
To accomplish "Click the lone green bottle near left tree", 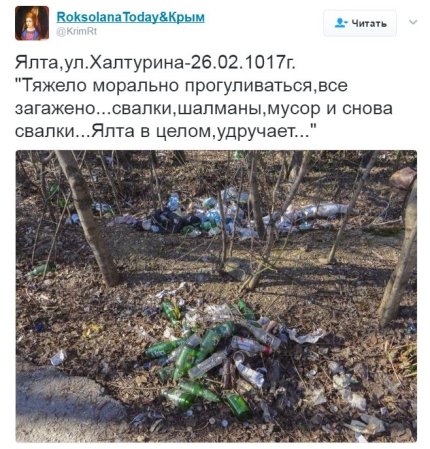I will [x=39, y=270].
